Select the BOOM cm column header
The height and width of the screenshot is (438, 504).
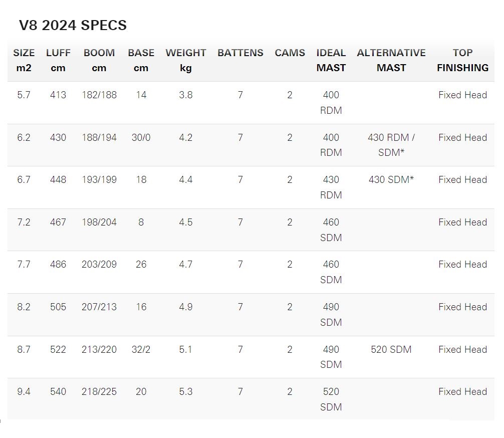(x=99, y=60)
